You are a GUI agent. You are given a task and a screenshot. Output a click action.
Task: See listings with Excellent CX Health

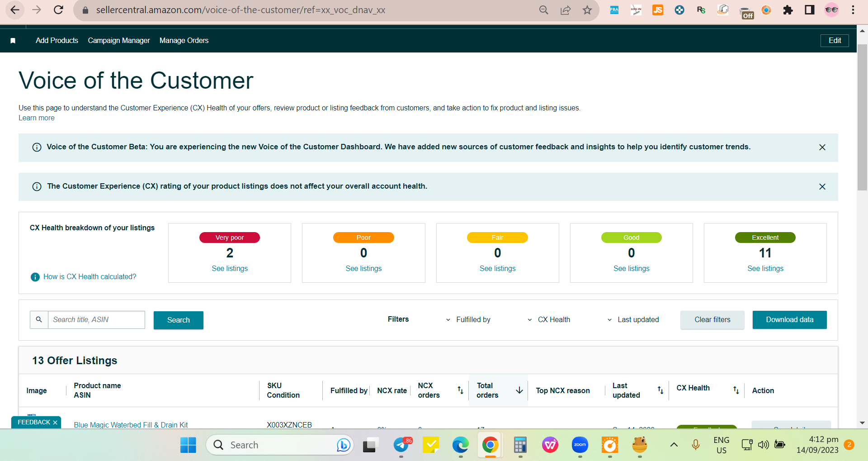point(765,268)
